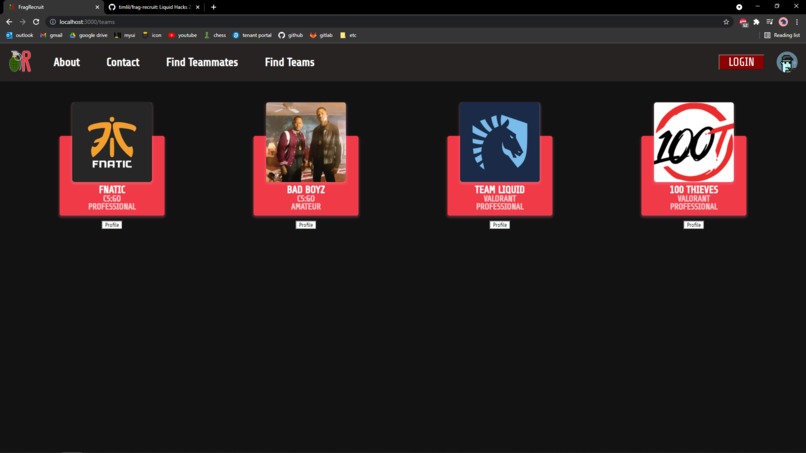The width and height of the screenshot is (806, 453).
Task: Open the gitlab bookmark
Action: tap(321, 35)
